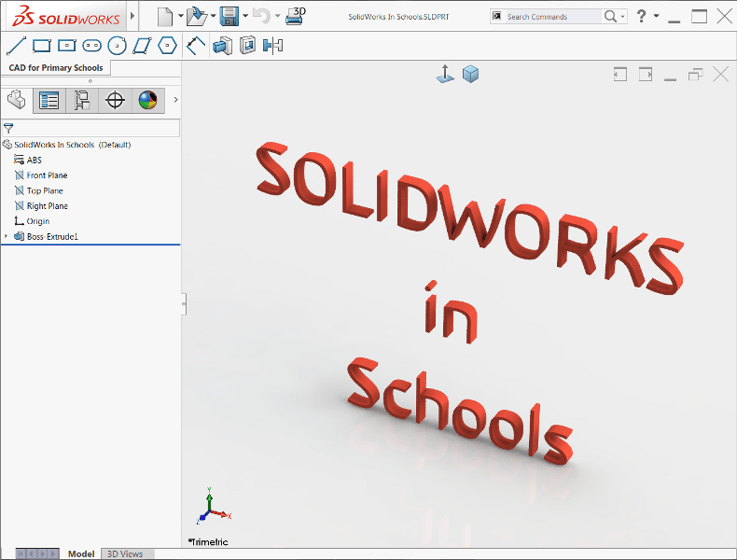The image size is (737, 560).
Task: Select the Line sketch tool
Action: pyautogui.click(x=16, y=45)
